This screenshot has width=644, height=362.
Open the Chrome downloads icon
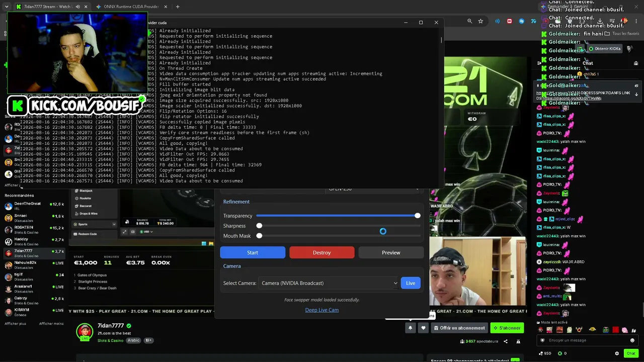(600, 21)
